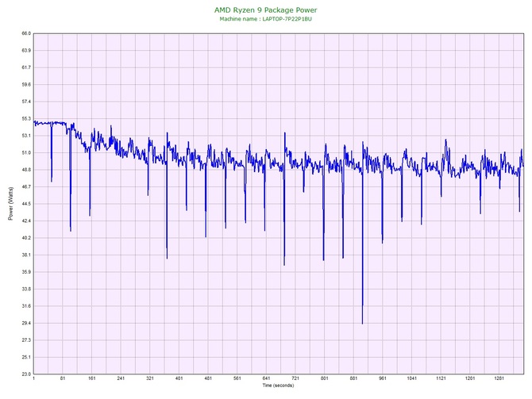Click the X-axis tick label 81
532x399 pixels.
pyautogui.click(x=63, y=378)
